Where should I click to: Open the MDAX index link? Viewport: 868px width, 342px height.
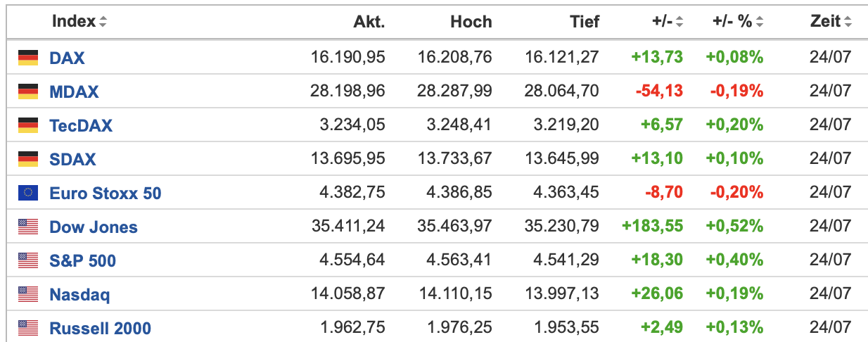[x=74, y=91]
